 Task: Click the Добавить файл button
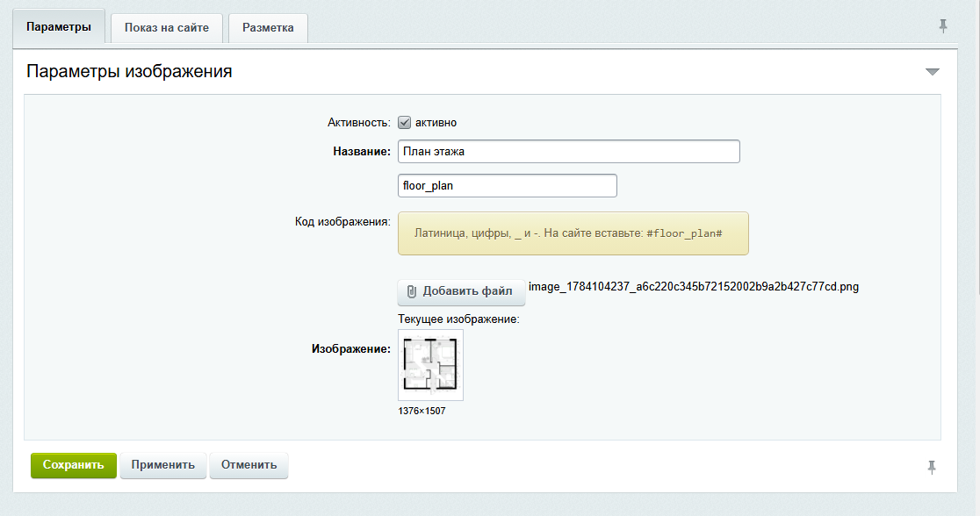tap(461, 291)
